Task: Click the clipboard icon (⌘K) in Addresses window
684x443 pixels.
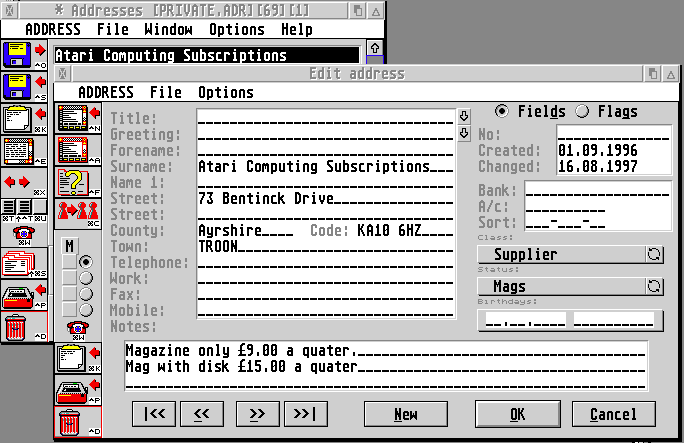Action: 24,119
